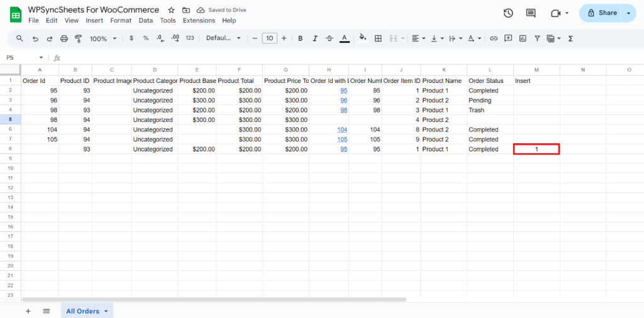This screenshot has height=318, width=644.
Task: Open the borders menu
Action: [x=378, y=38]
